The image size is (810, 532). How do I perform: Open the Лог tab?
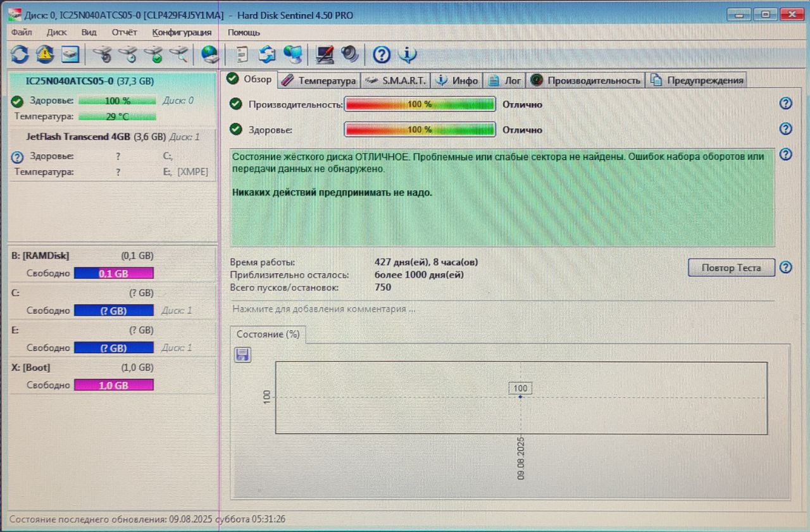[x=505, y=80]
